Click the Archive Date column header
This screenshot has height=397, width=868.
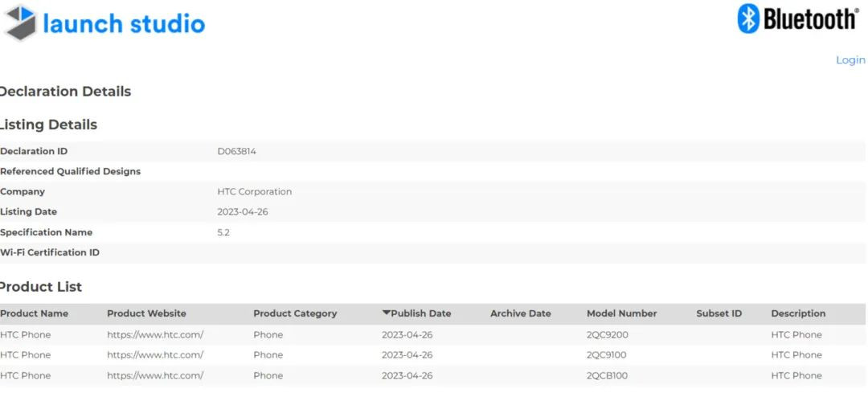(x=520, y=313)
